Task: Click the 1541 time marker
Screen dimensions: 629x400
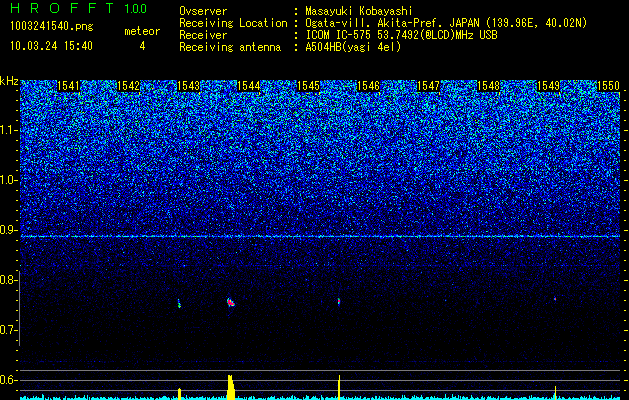Action: pos(68,86)
